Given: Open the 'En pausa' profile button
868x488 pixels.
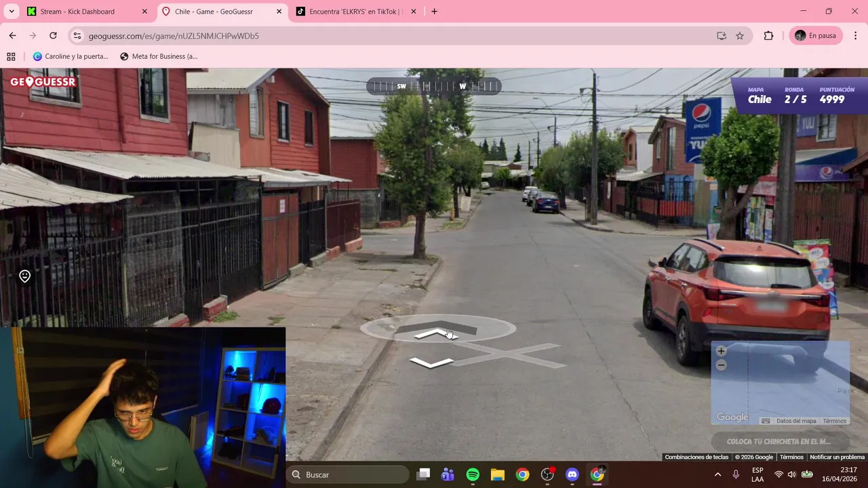Looking at the screenshot, I should point(816,36).
